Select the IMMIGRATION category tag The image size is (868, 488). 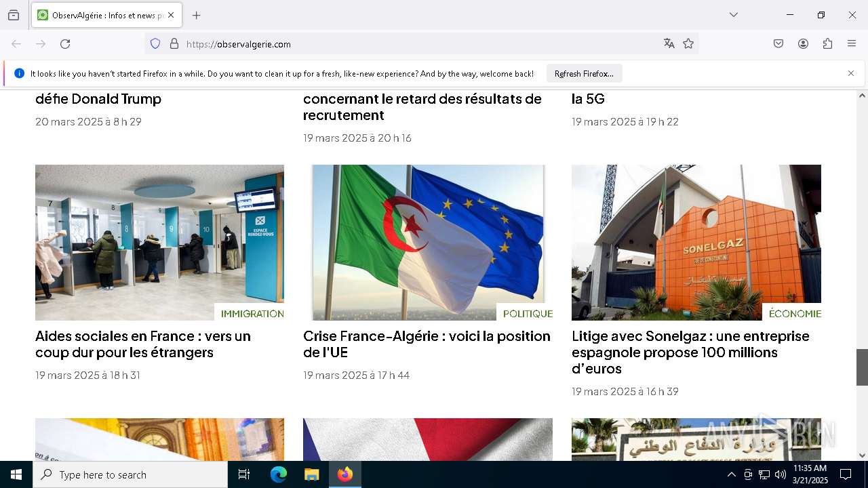point(252,314)
